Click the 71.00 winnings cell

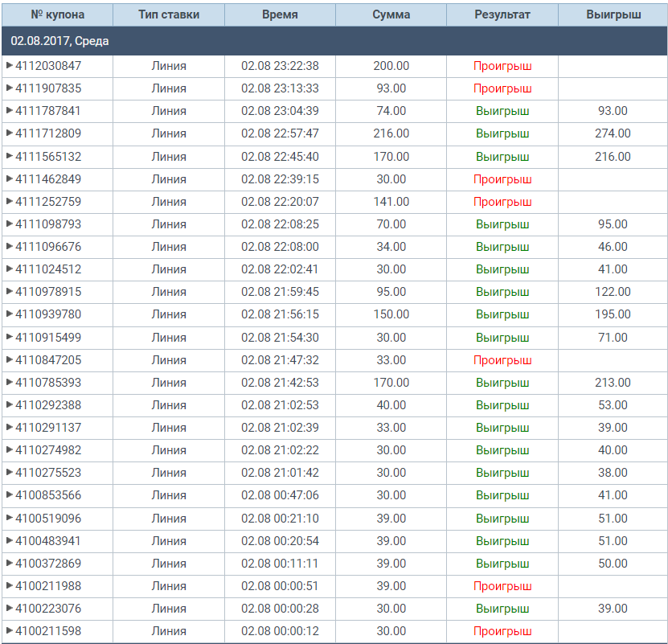pyautogui.click(x=613, y=338)
